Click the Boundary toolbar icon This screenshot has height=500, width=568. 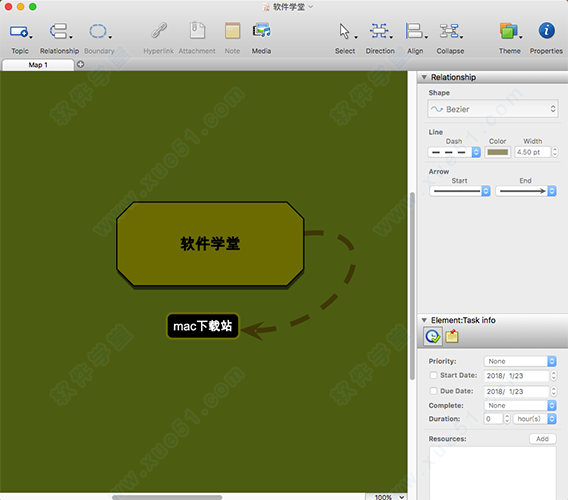98,31
